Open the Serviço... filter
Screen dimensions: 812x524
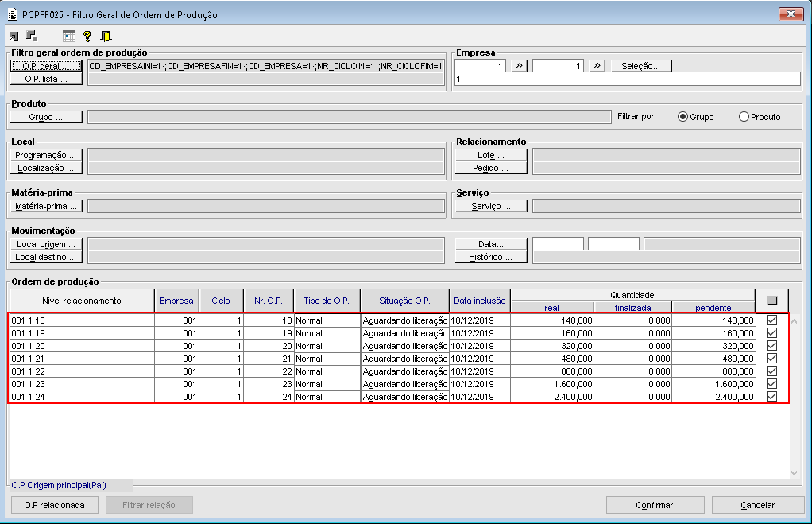pyautogui.click(x=491, y=206)
